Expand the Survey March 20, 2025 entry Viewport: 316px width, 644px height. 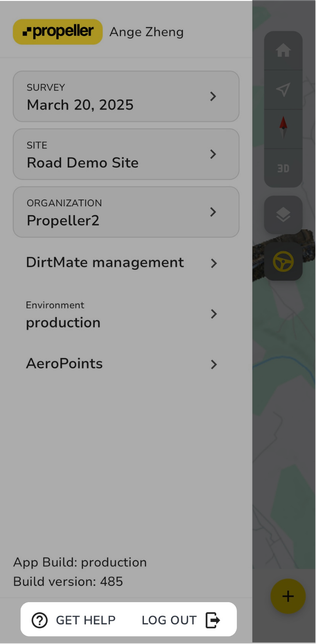(x=126, y=97)
